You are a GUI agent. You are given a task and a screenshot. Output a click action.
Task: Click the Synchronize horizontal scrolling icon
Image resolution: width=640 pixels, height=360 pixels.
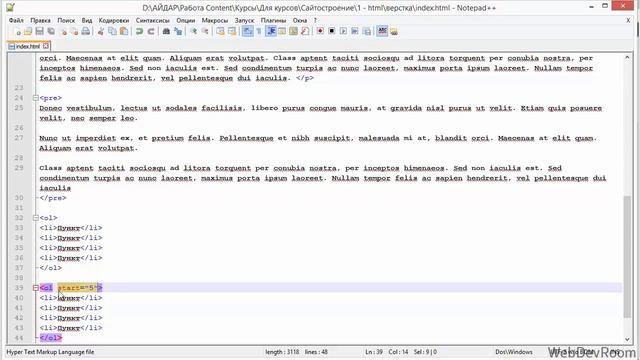coord(232,31)
